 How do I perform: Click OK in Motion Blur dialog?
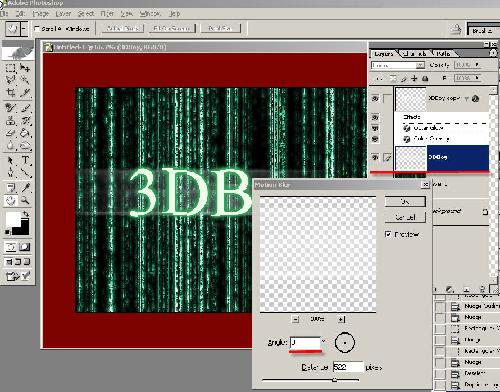pos(405,202)
